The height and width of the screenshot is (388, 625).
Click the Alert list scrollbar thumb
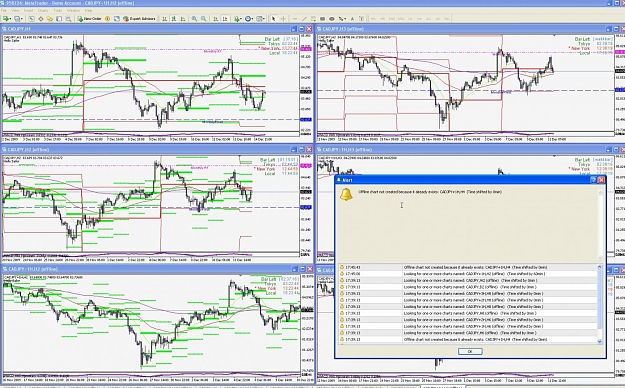point(599,299)
